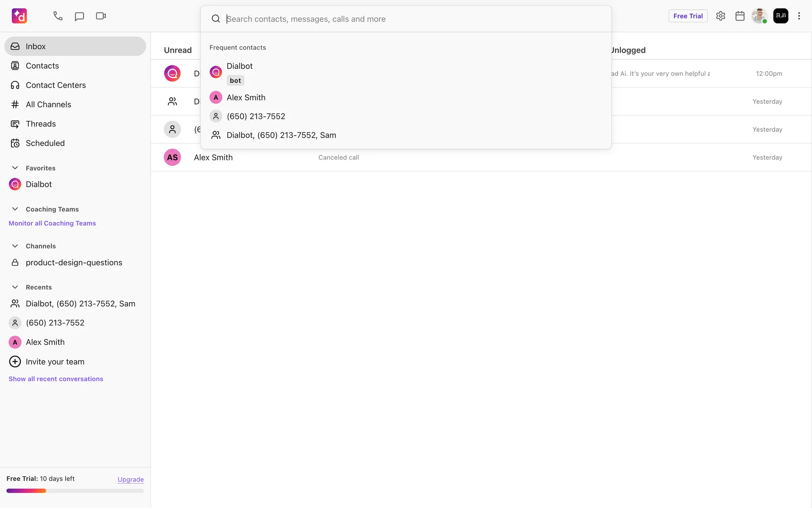This screenshot has height=508, width=812.
Task: Click the Free Trial button
Action: pos(688,16)
